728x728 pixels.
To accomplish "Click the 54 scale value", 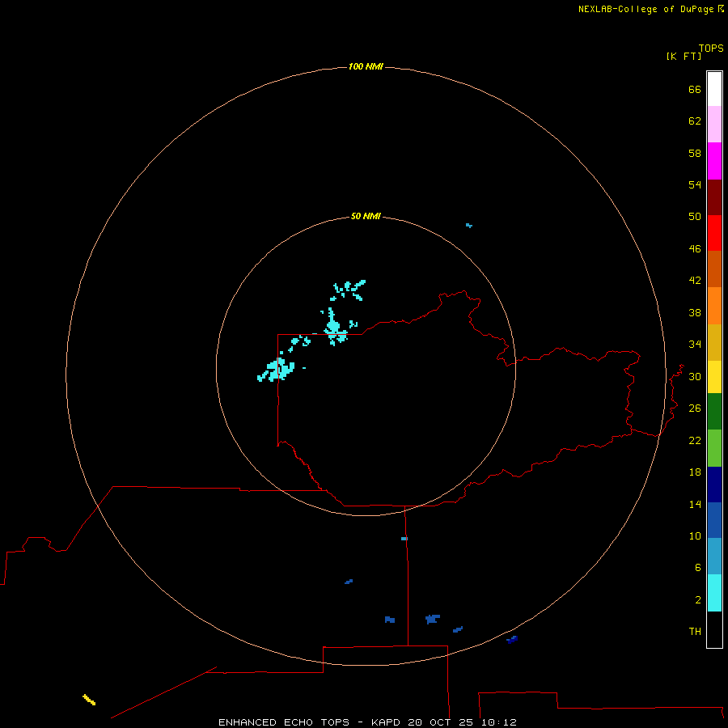I will click(x=695, y=184).
